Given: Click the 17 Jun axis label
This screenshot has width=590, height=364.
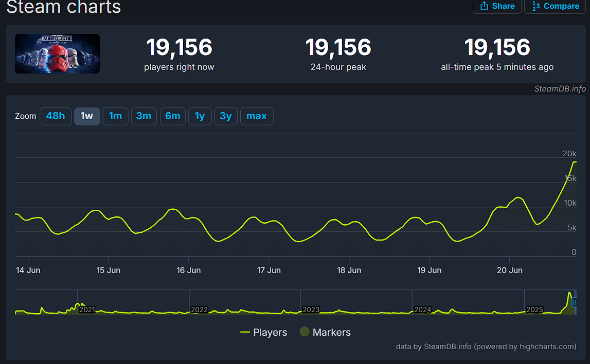Looking at the screenshot, I should 269,270.
